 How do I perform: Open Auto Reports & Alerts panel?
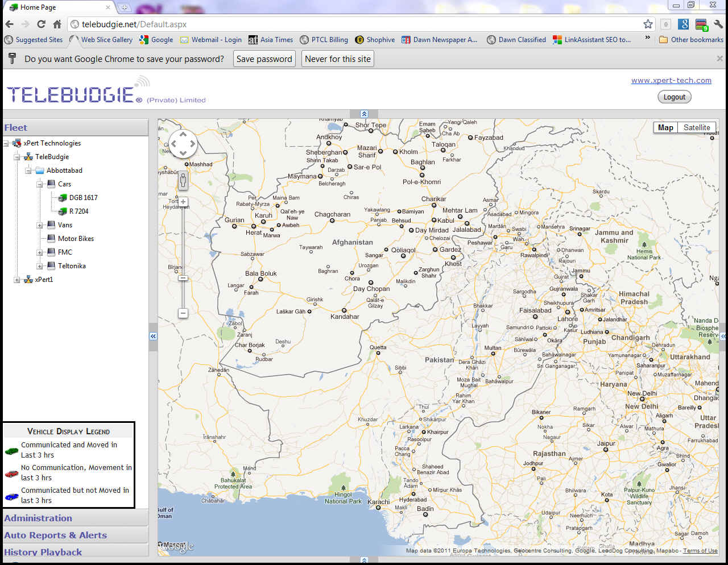click(x=76, y=535)
